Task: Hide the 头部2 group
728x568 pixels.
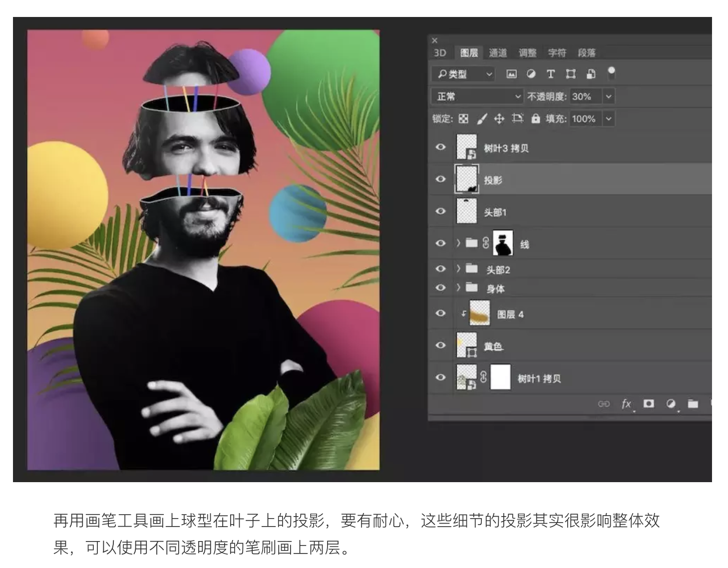Action: tap(440, 269)
